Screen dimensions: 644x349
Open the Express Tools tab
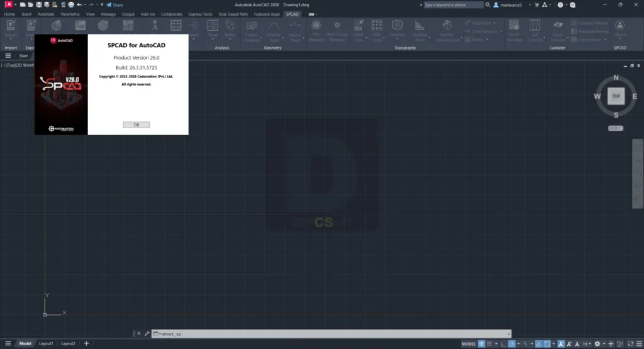201,14
